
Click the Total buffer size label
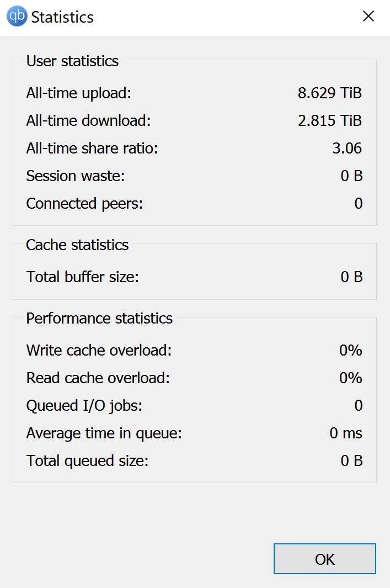[82, 277]
